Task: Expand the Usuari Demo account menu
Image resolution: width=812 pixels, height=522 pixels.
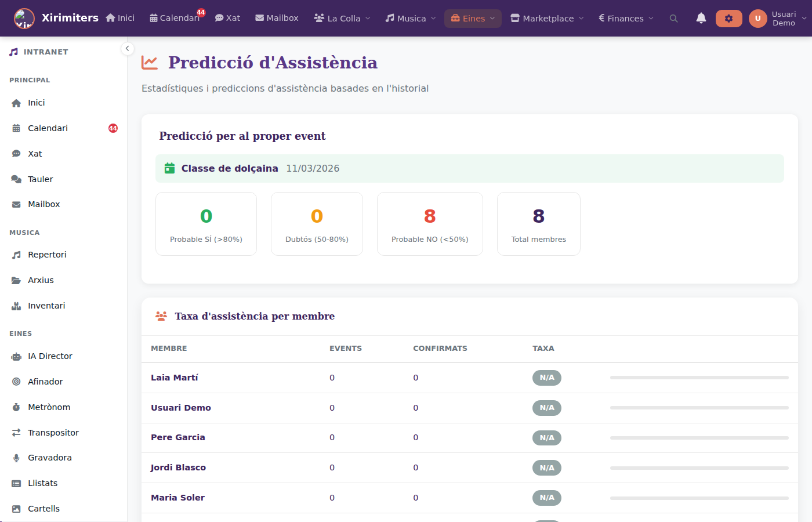Action: pyautogui.click(x=778, y=19)
